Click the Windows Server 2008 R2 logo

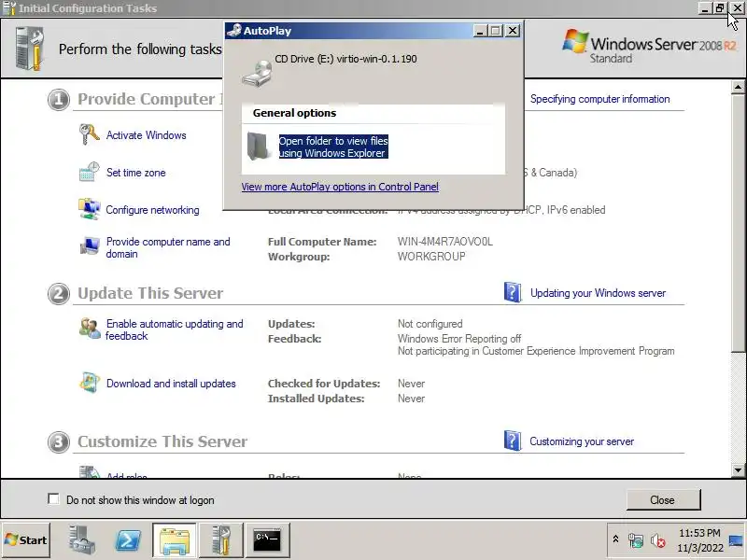(649, 47)
